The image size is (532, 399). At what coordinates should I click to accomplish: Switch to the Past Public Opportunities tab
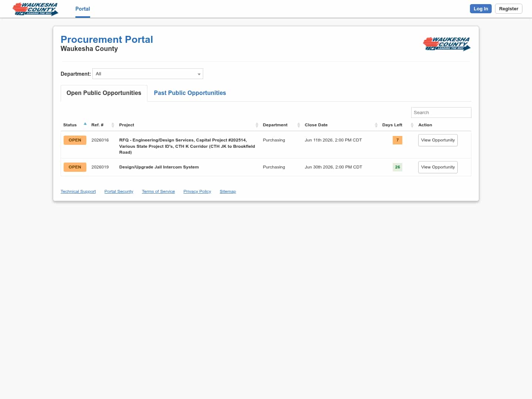pos(190,93)
